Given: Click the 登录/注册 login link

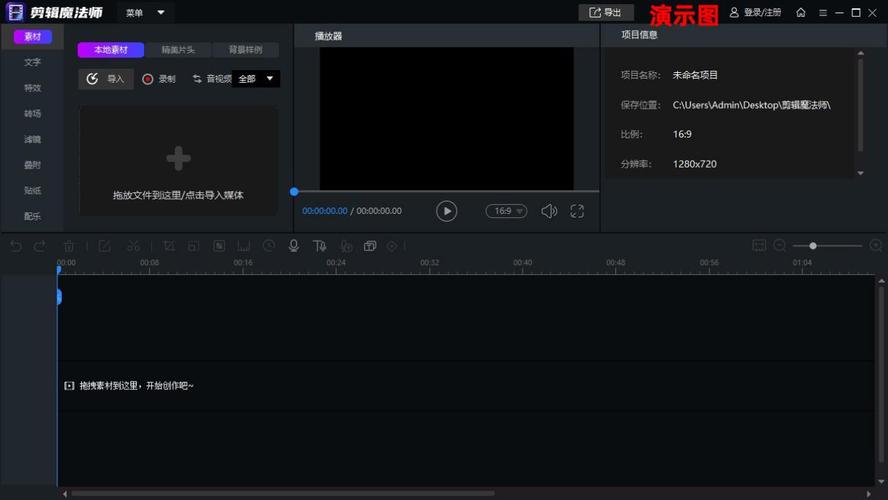Looking at the screenshot, I should tap(755, 12).
